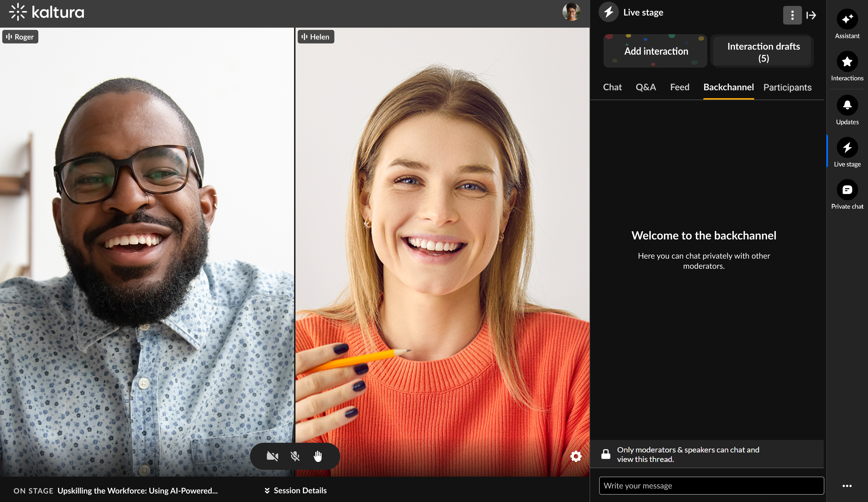The width and height of the screenshot is (868, 502).
Task: Open the Interactions star icon
Action: [847, 62]
